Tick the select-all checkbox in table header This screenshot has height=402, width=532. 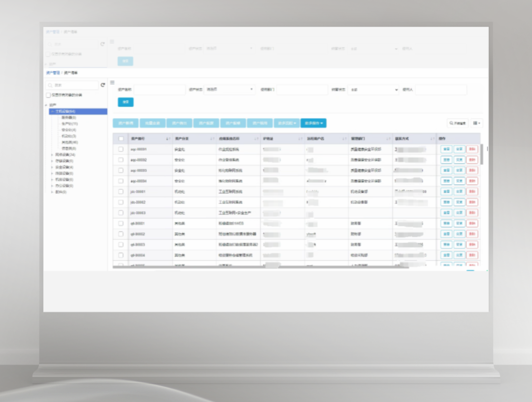[121, 139]
